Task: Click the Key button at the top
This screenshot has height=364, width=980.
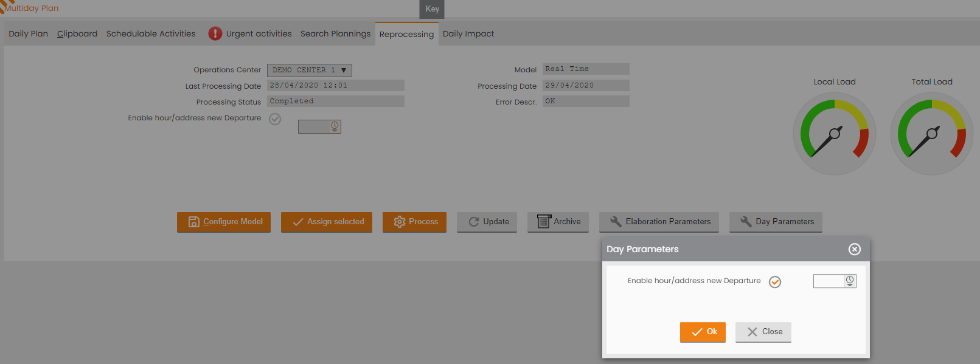Action: pos(432,9)
